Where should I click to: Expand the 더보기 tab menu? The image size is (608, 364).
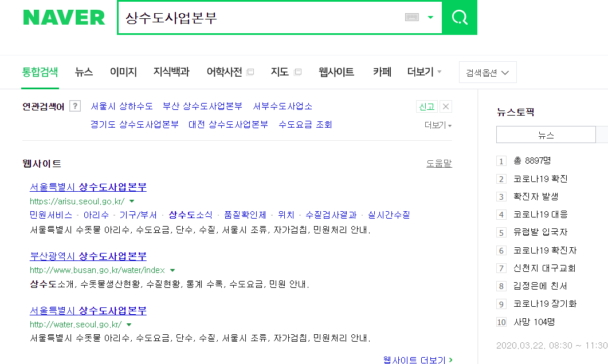pyautogui.click(x=424, y=72)
